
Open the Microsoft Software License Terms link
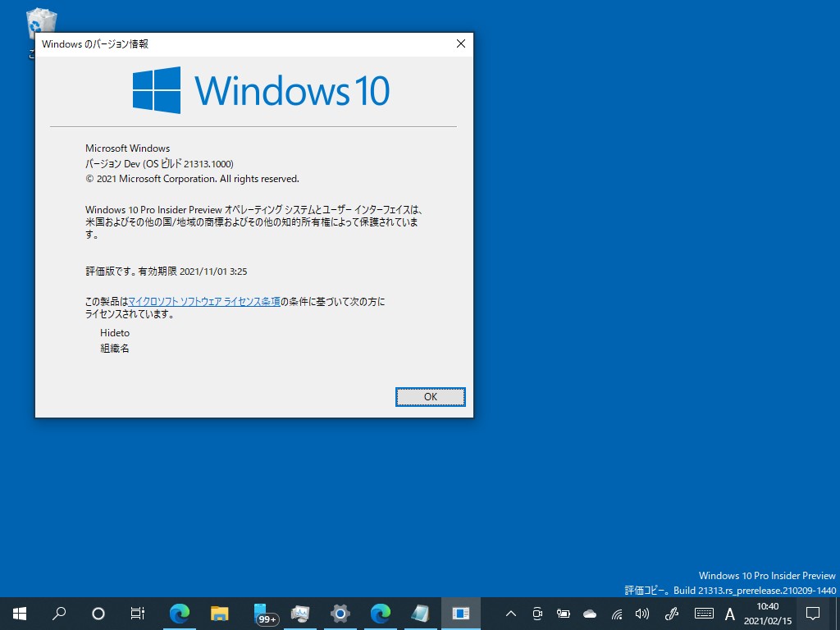[x=203, y=301]
